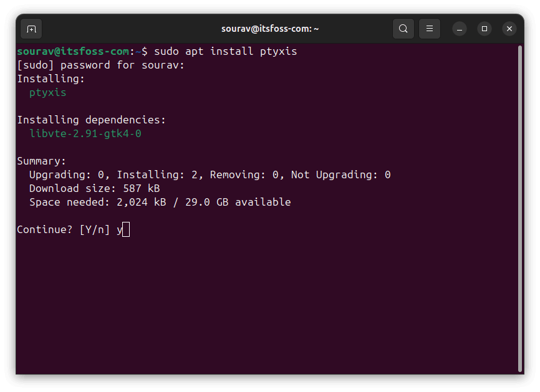The height and width of the screenshot is (392, 540).
Task: Open a new terminal tab
Action: point(31,29)
